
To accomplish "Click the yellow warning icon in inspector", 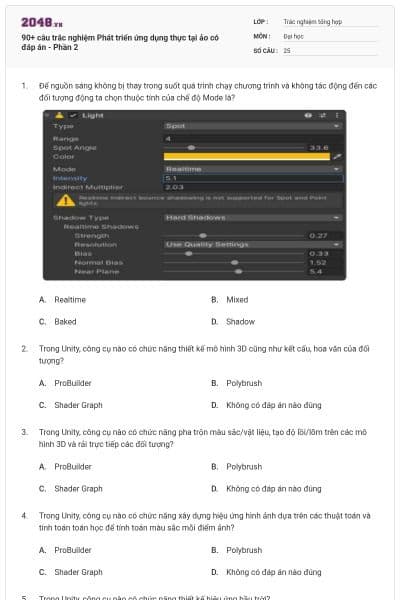I will (65, 200).
